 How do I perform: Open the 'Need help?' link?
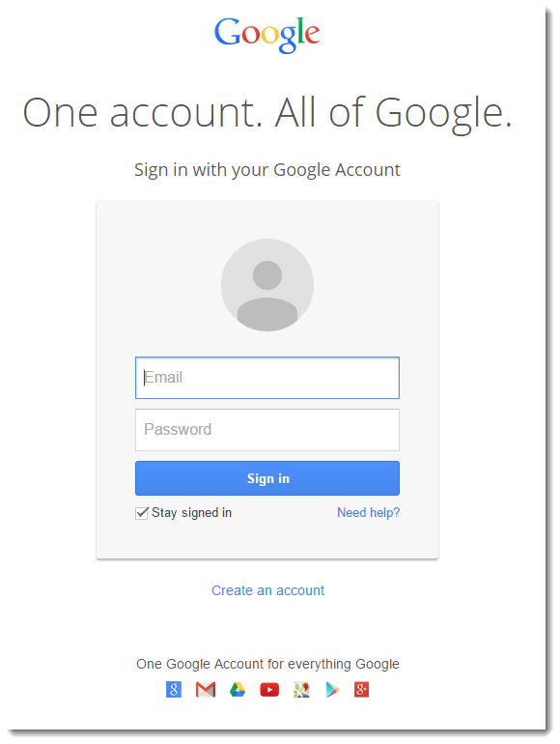(369, 512)
